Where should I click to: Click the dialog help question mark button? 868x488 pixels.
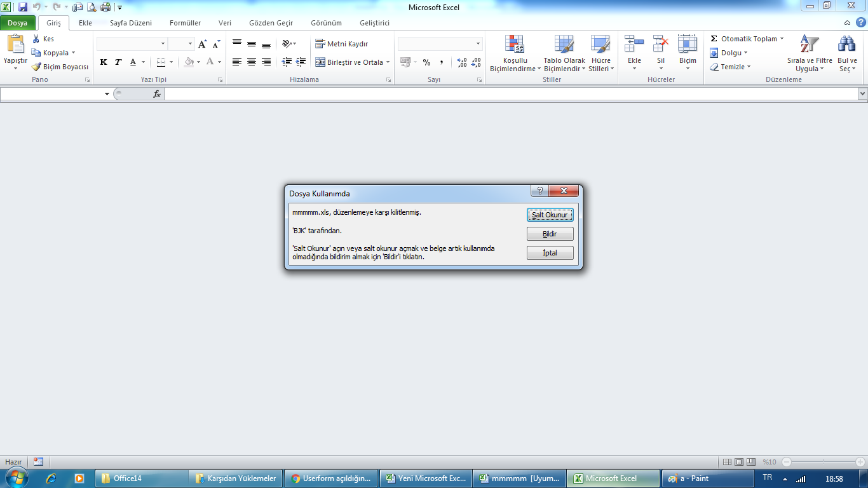pyautogui.click(x=539, y=191)
